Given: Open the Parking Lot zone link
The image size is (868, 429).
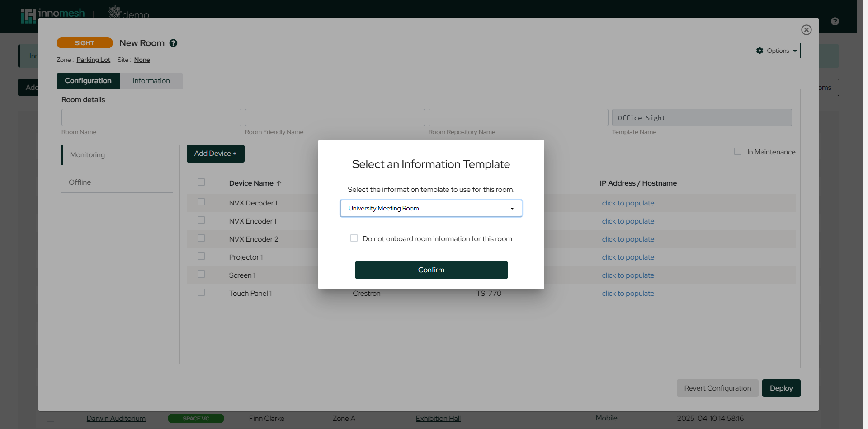Looking at the screenshot, I should (x=93, y=60).
